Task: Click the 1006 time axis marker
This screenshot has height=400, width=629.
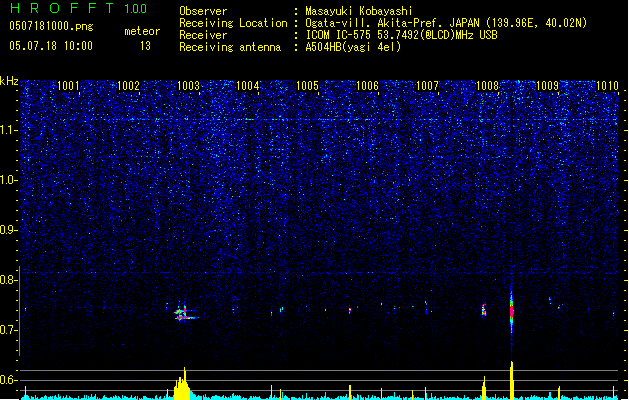Action: click(x=367, y=86)
